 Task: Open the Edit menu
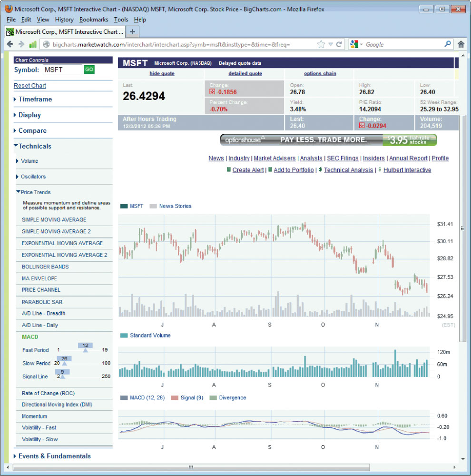[x=26, y=20]
